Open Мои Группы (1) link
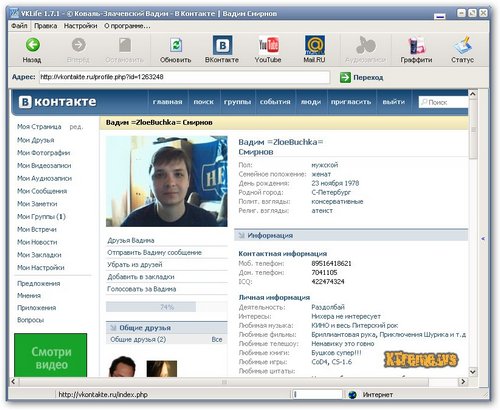This screenshot has width=500, height=410. tap(41, 217)
